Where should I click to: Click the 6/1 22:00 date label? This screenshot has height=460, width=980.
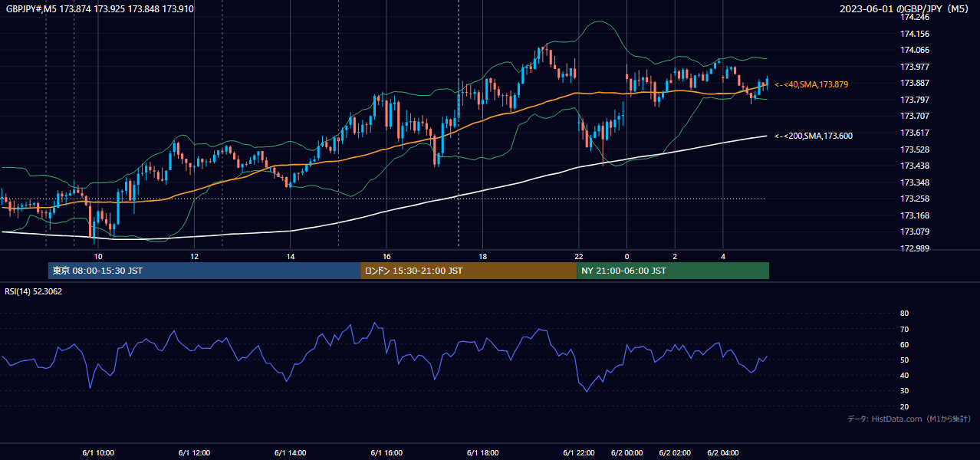tap(579, 453)
